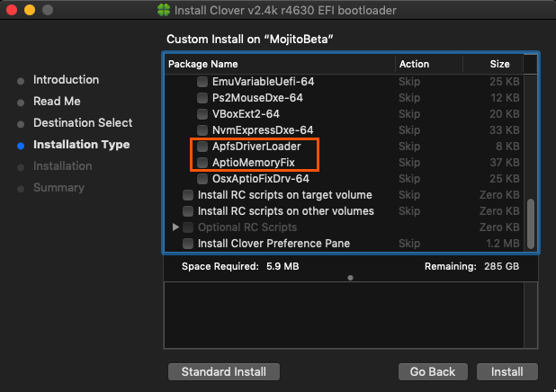Click the 37 KB size value

(504, 163)
